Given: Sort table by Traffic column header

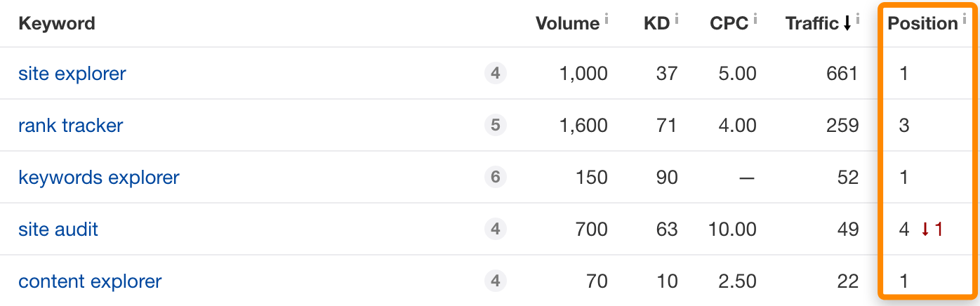Looking at the screenshot, I should point(812,24).
